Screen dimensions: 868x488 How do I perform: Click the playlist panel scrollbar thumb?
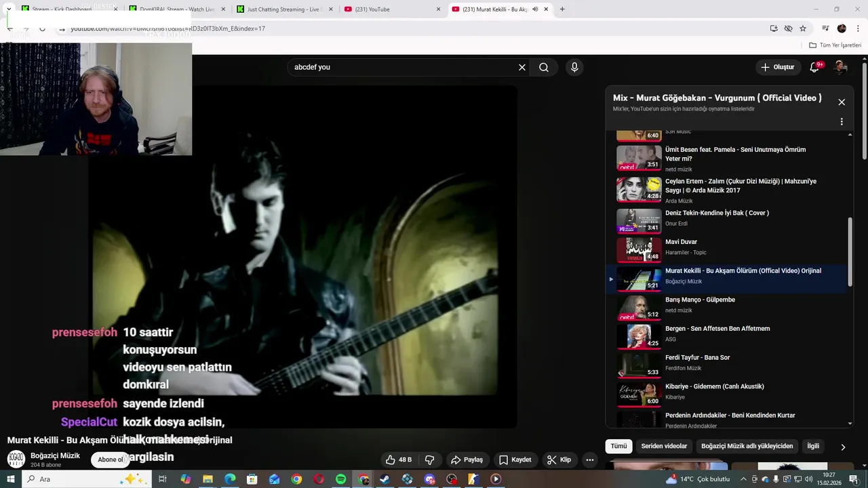tap(850, 252)
